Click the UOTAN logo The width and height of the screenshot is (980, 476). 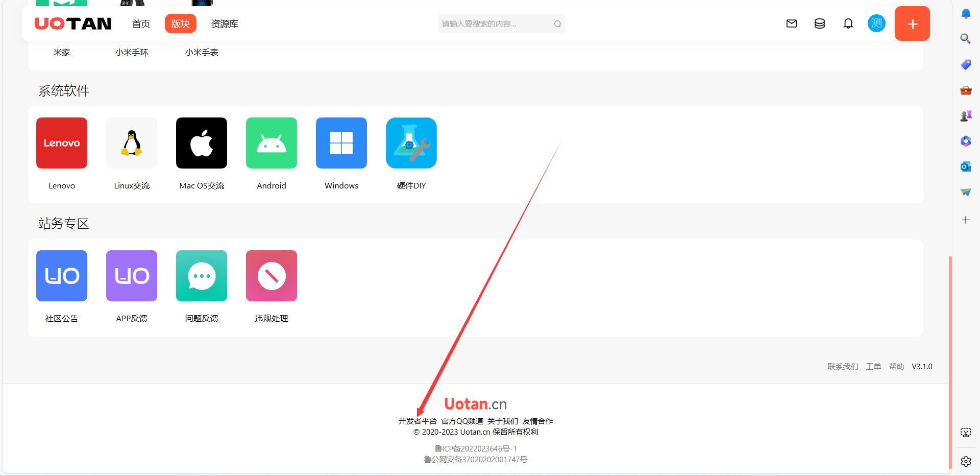(x=73, y=23)
